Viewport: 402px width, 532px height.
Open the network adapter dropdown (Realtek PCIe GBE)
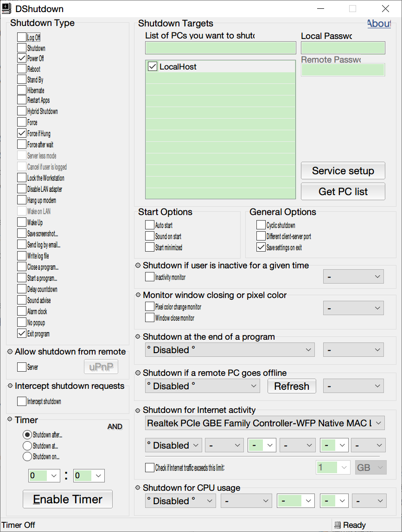click(264, 423)
